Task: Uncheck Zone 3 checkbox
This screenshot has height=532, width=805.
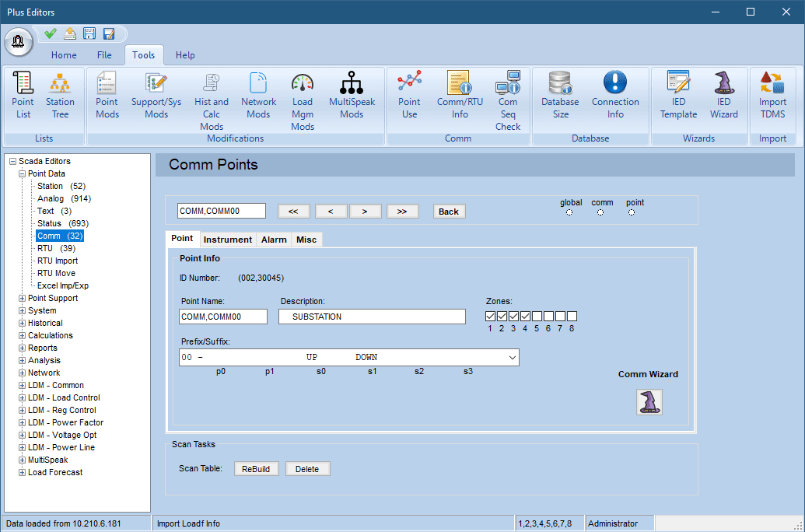Action: point(513,317)
